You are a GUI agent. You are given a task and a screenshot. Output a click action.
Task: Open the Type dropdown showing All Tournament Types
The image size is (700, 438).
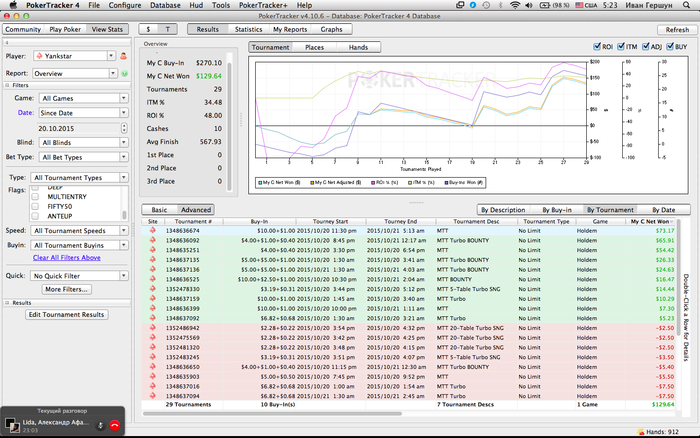(79, 178)
